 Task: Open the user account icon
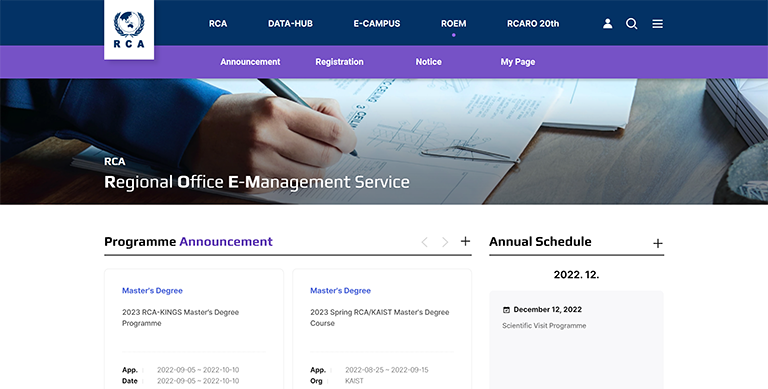click(607, 24)
